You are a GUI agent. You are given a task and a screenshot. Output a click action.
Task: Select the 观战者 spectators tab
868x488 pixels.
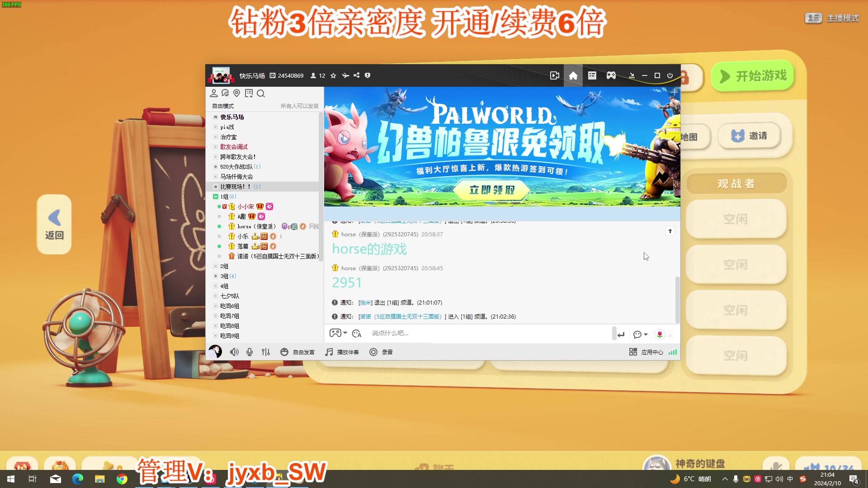(736, 184)
